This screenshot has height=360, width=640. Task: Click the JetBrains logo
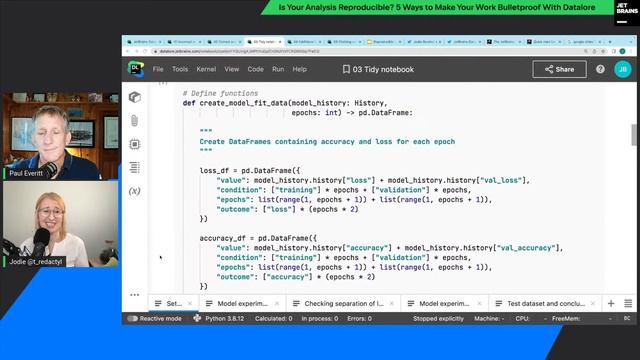click(x=627, y=13)
